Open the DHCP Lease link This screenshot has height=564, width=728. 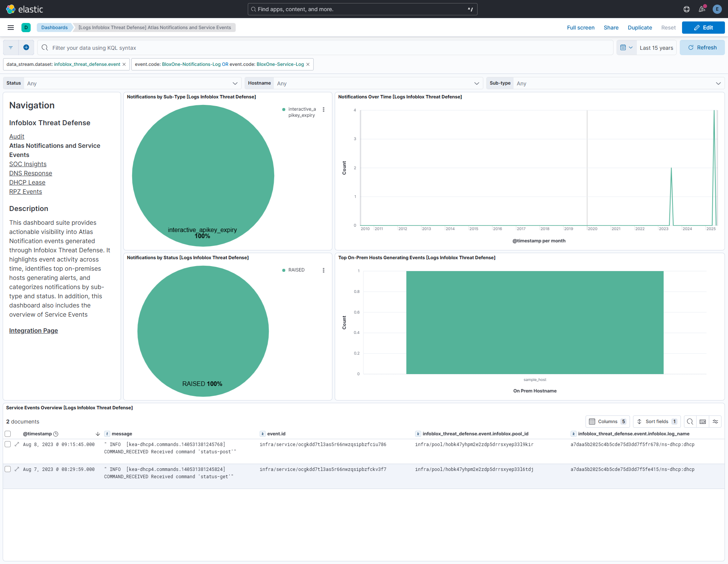pos(27,182)
